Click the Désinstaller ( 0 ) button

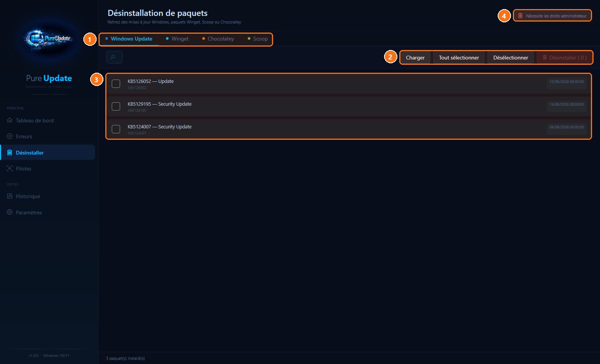(564, 58)
